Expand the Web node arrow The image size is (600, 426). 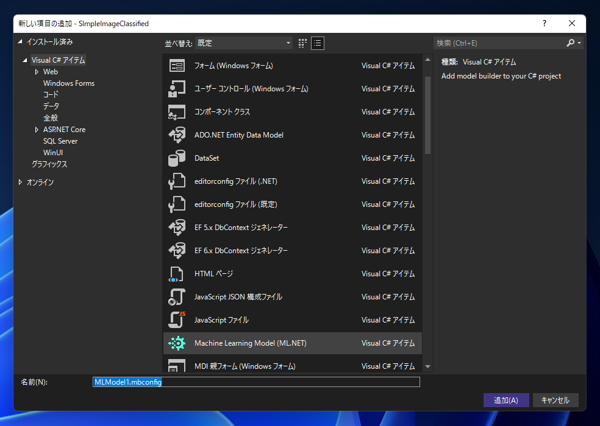tap(36, 72)
